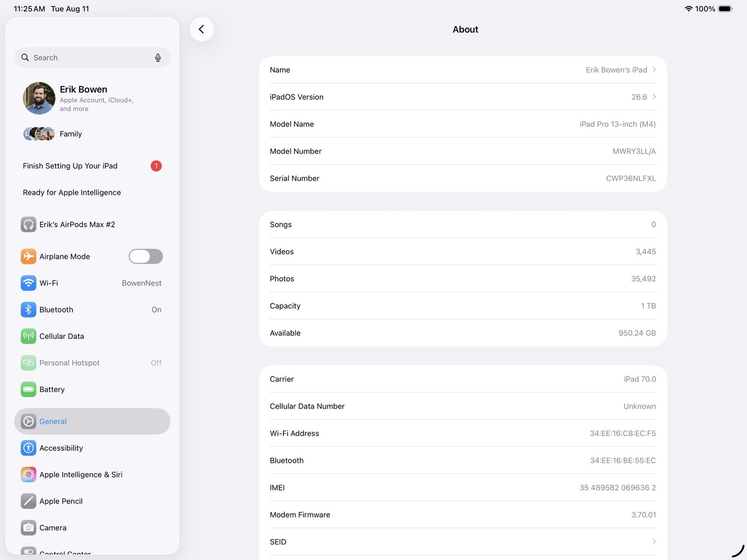Open the General settings menu item

coord(92,421)
